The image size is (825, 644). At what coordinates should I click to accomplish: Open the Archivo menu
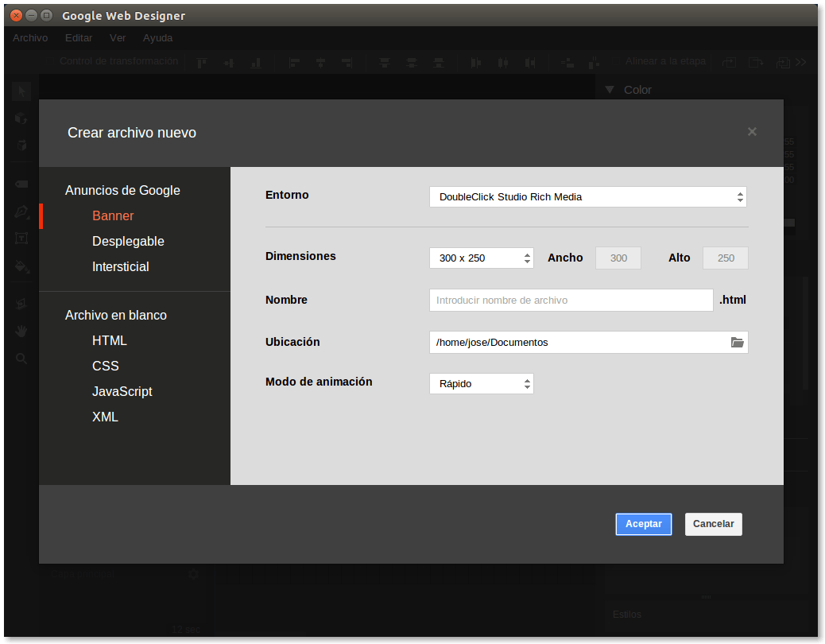coord(30,38)
